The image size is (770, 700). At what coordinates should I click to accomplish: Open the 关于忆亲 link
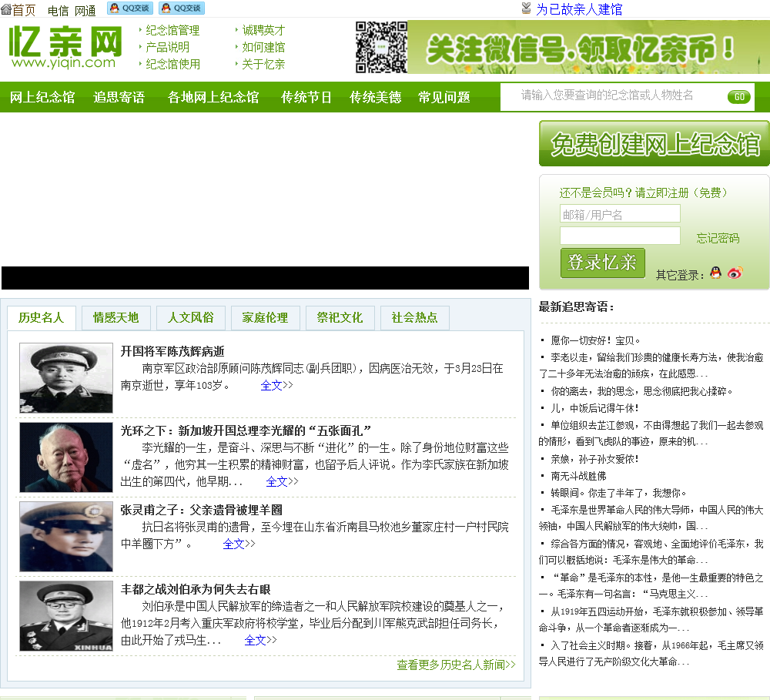click(263, 64)
